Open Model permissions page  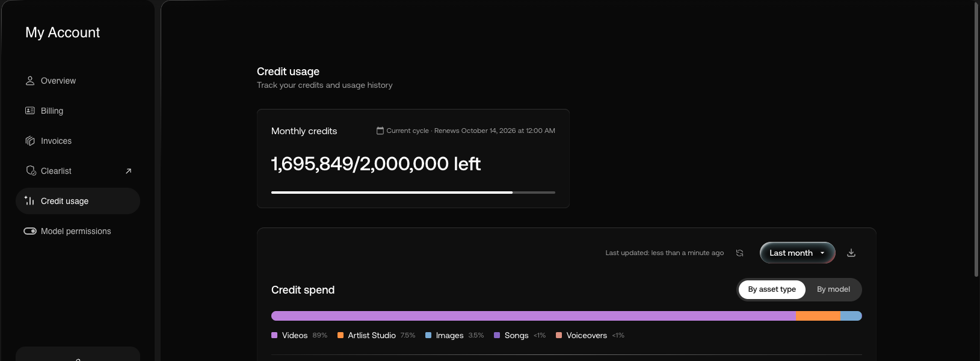point(78,231)
